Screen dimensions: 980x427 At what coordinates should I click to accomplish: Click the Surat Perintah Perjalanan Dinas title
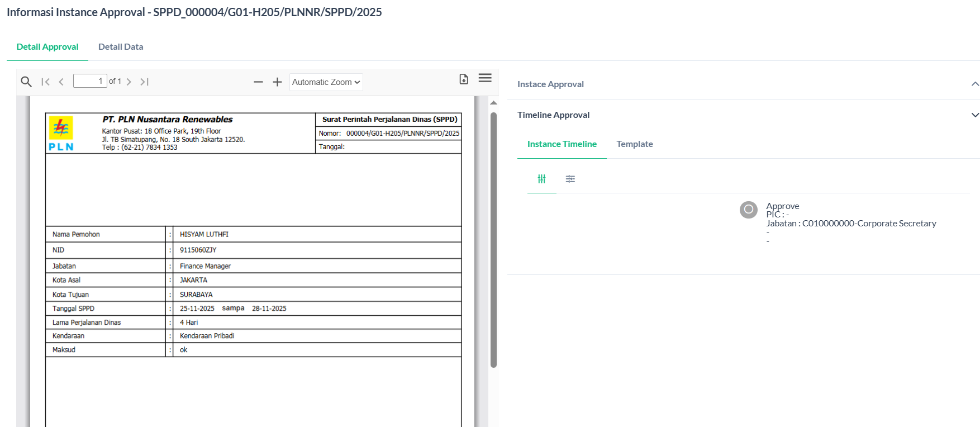tap(390, 120)
